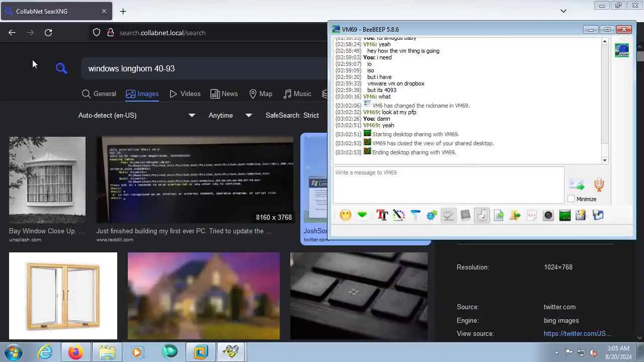Click the SearXNG magnifier logo
The width and height of the screenshot is (644, 362).
tap(61, 68)
